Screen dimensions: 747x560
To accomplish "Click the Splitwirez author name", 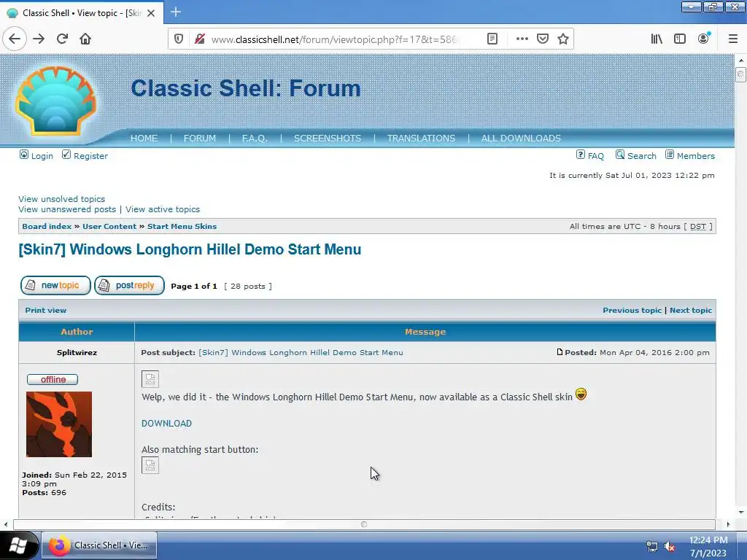I will (77, 352).
